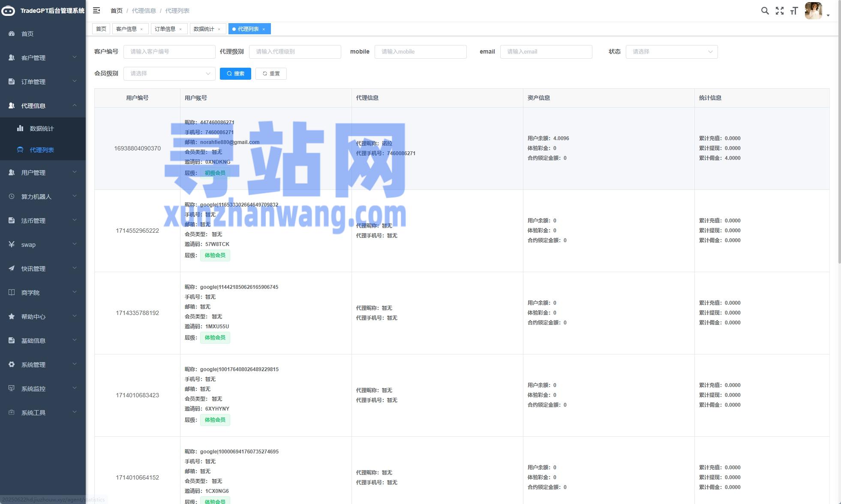Focus the 客户编号 input field
Image resolution: width=841 pixels, height=504 pixels.
(169, 51)
